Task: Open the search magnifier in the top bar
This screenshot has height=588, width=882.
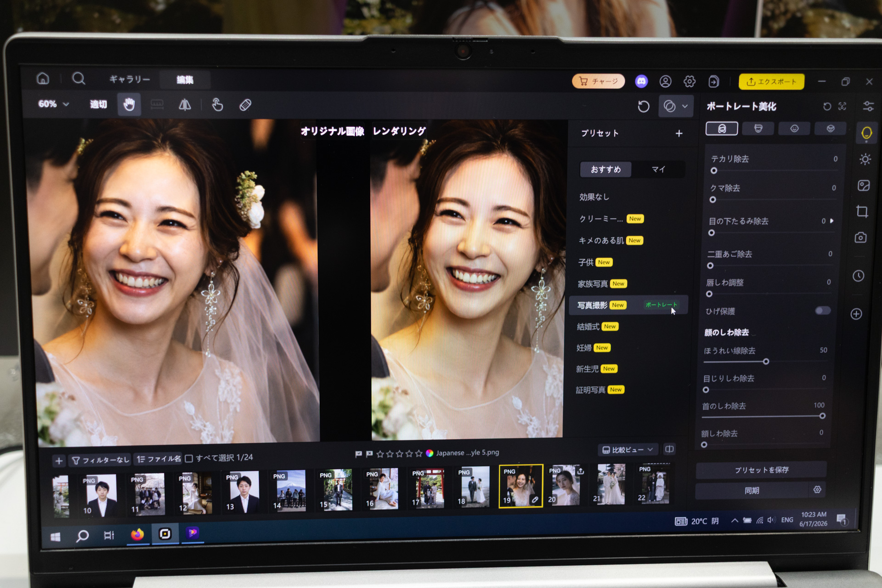Action: tap(79, 79)
